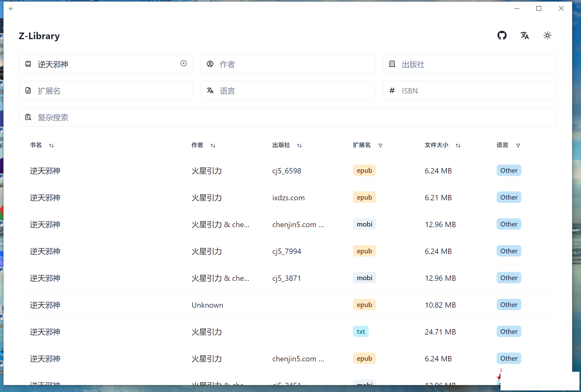Click the file icon in extension field
Viewport: 581px width, 392px height.
[28, 90]
